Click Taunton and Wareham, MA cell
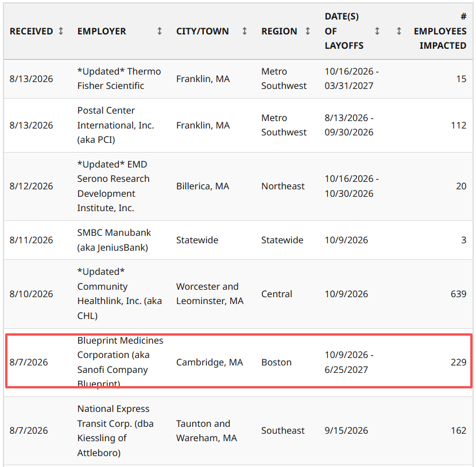Image resolution: width=476 pixels, height=467 pixels. [x=207, y=430]
